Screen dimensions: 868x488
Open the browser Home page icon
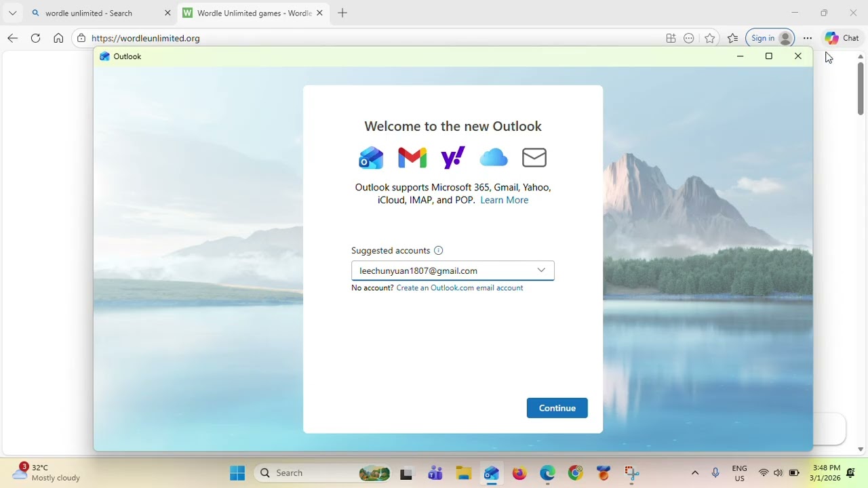pyautogui.click(x=58, y=38)
